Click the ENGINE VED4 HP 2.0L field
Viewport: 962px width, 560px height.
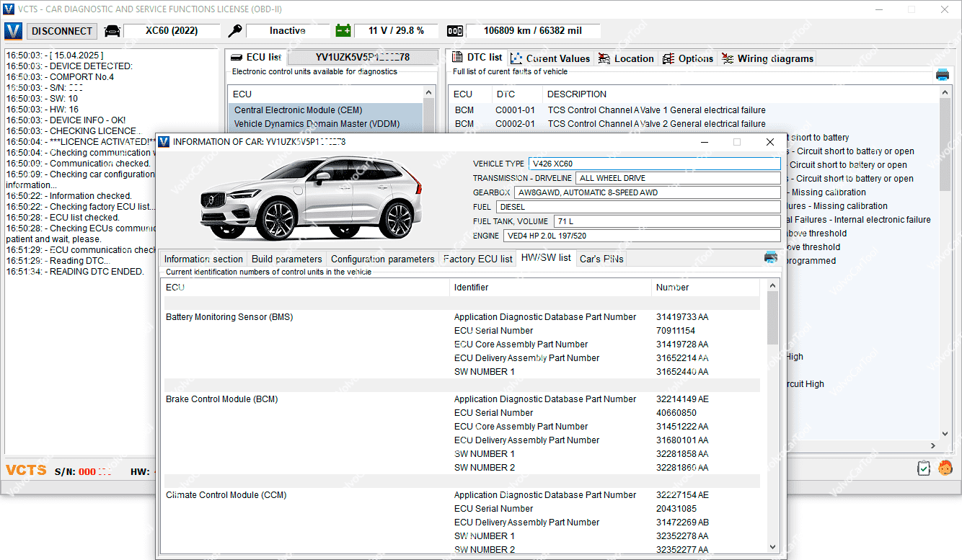[642, 236]
